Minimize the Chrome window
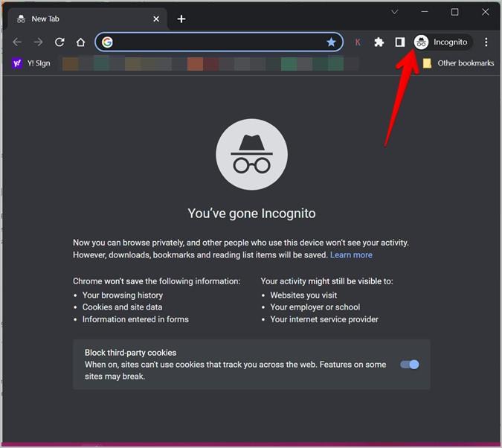The height and width of the screenshot is (448, 502). click(425, 12)
